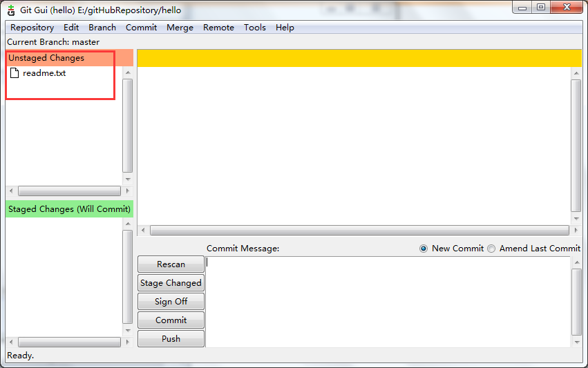588x368 pixels.
Task: Open the Repository menu
Action: pyautogui.click(x=32, y=28)
